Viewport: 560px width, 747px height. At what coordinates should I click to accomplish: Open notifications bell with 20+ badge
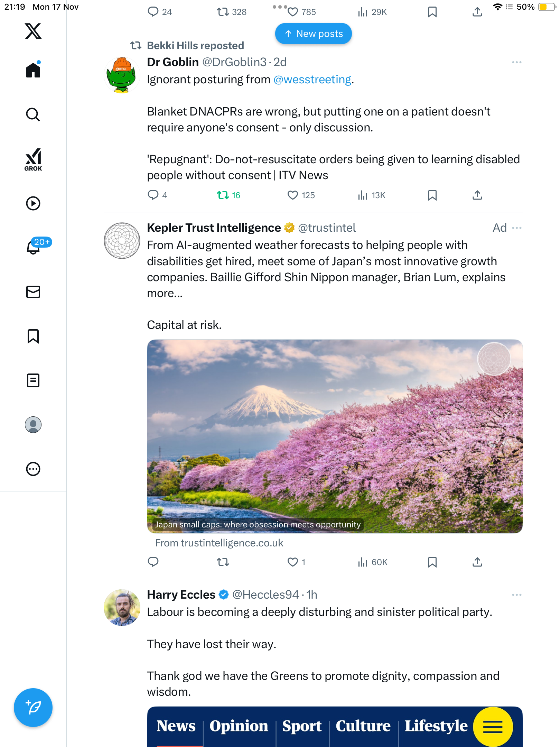tap(34, 247)
